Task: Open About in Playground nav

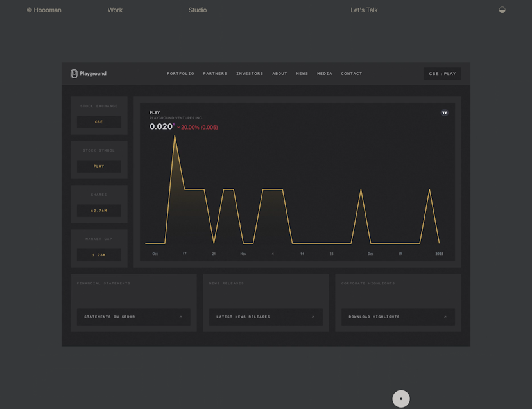Action: 280,74
